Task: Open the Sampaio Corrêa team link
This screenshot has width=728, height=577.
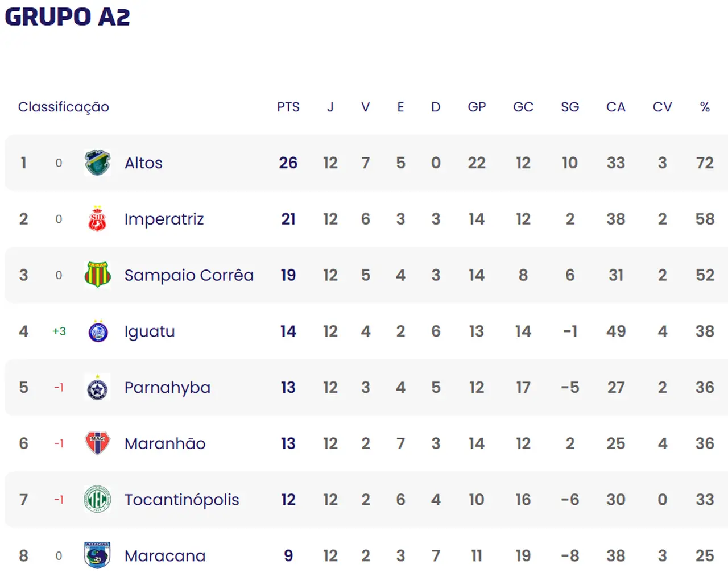Action: point(189,275)
